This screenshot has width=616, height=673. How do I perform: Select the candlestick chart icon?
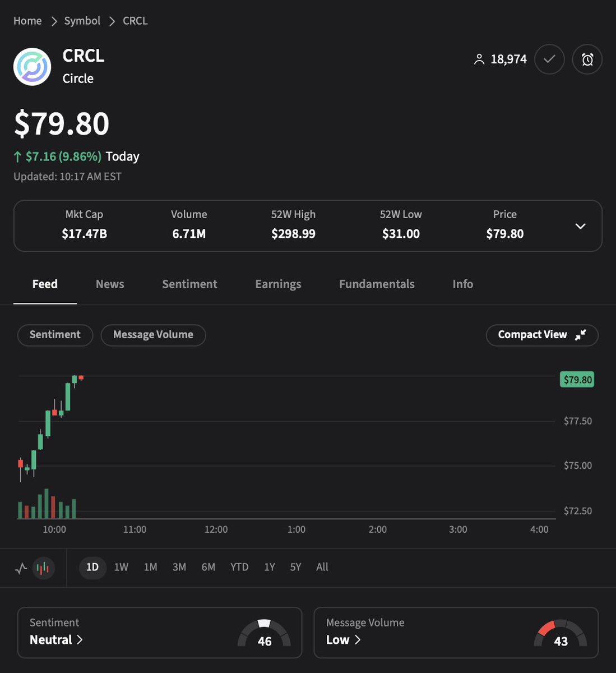[x=43, y=568]
